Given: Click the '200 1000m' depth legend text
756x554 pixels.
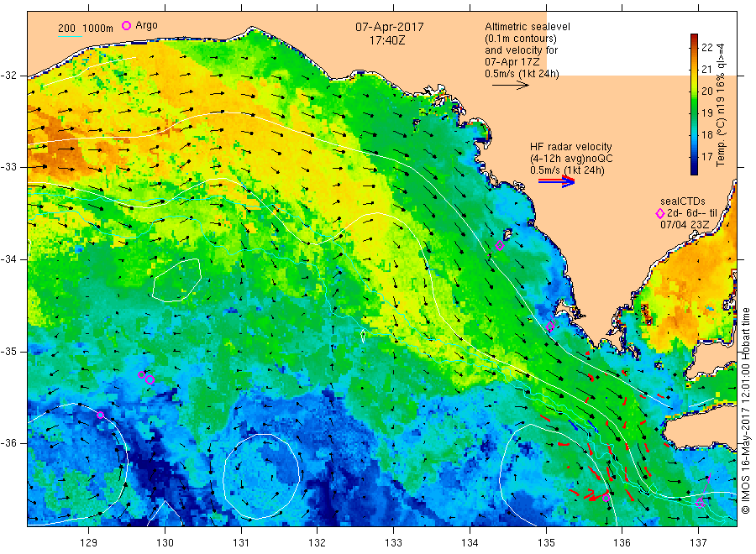Looking at the screenshot, I should (86, 28).
